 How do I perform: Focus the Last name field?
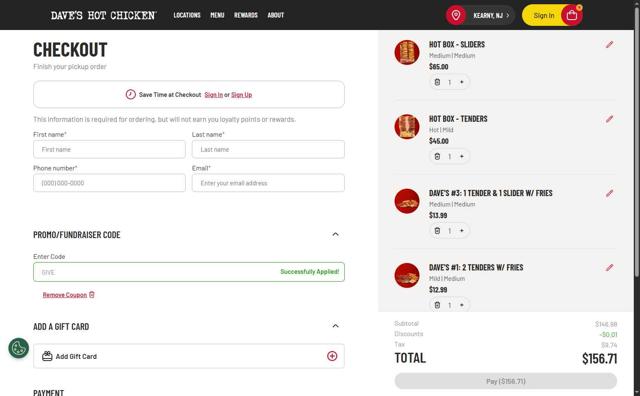point(268,149)
